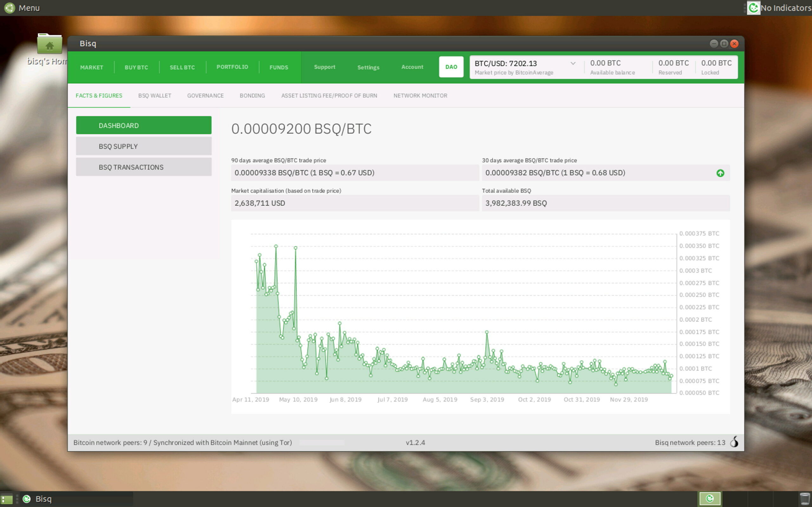Open the Settings section
812x507 pixels.
pyautogui.click(x=369, y=67)
